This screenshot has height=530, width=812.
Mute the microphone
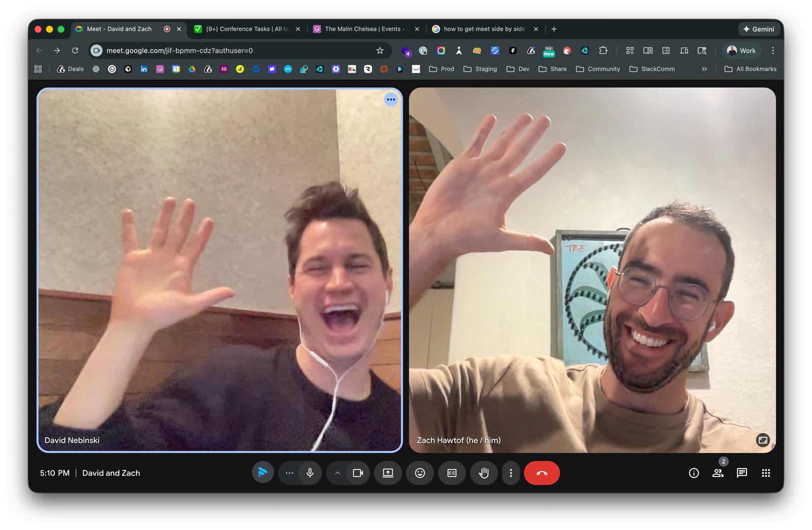[310, 473]
